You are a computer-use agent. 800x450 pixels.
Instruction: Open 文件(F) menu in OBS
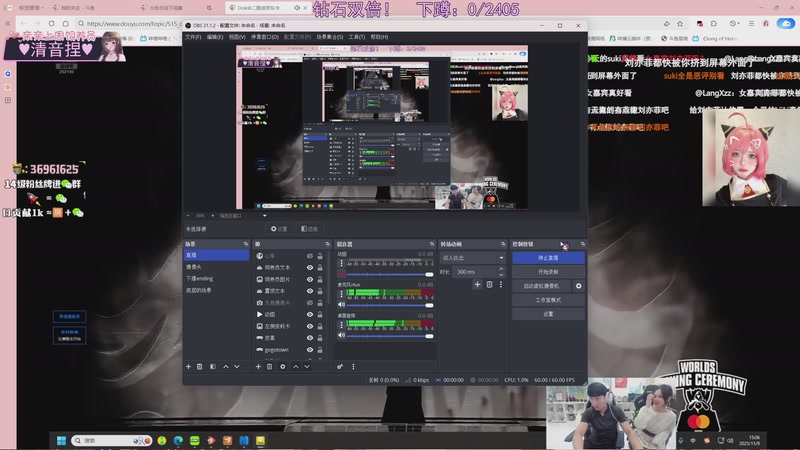coord(193,37)
